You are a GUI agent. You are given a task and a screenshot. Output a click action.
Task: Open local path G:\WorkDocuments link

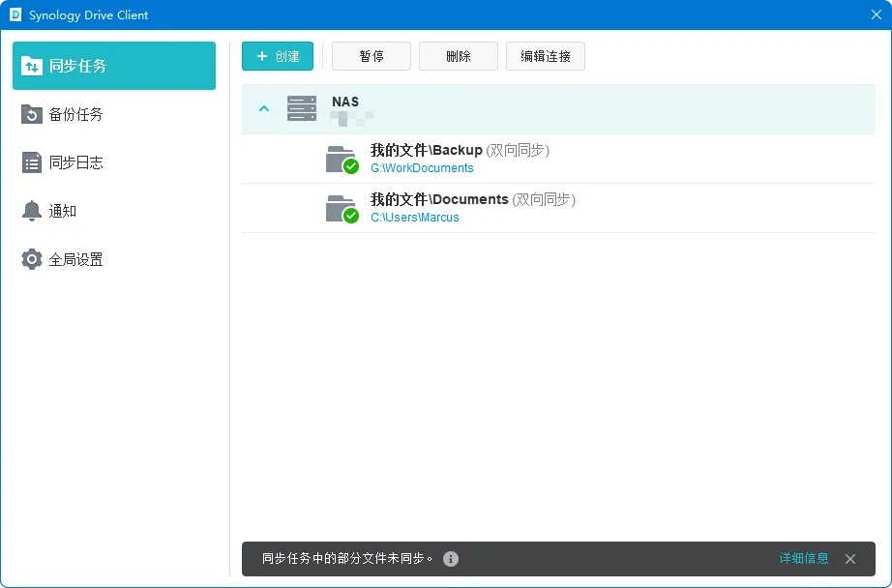tap(422, 167)
